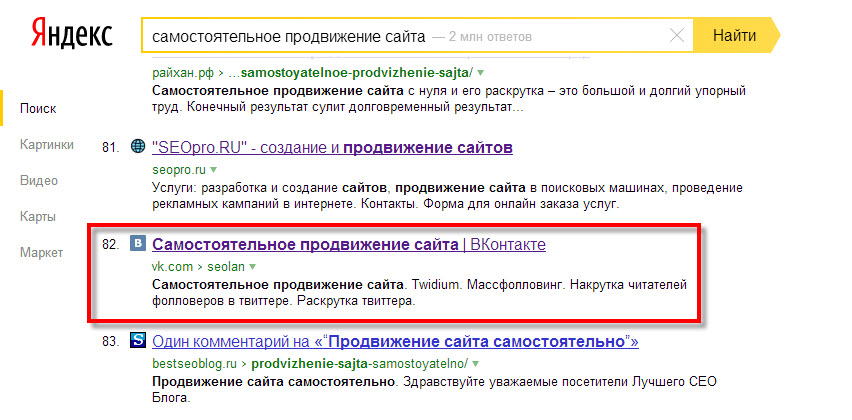This screenshot has height=420, width=852.
Task: Open the Один комментарий на Продвижение сайта result
Action: tap(394, 342)
